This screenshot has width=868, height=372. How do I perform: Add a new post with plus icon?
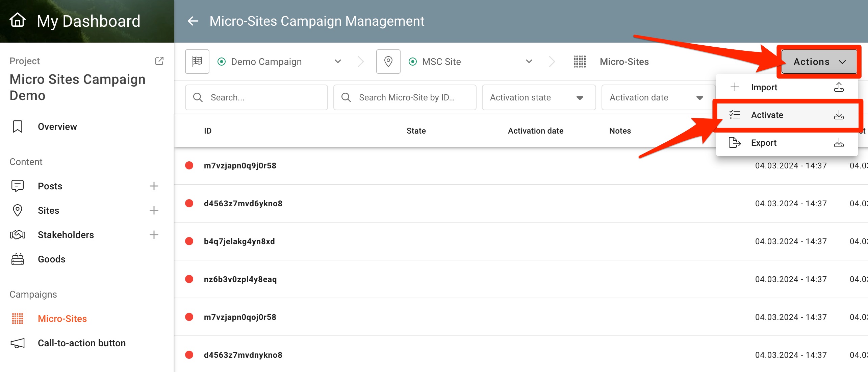(154, 186)
